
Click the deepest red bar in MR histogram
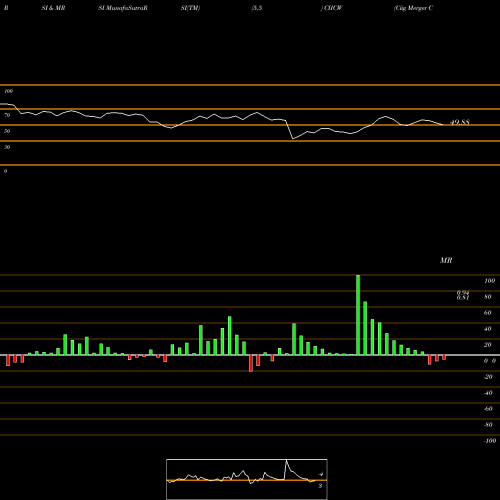251,363
